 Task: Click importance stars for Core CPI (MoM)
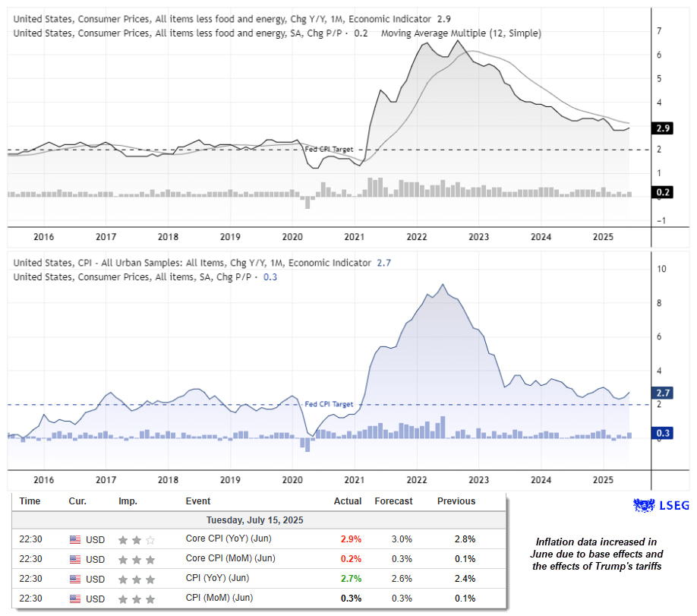[136, 559]
